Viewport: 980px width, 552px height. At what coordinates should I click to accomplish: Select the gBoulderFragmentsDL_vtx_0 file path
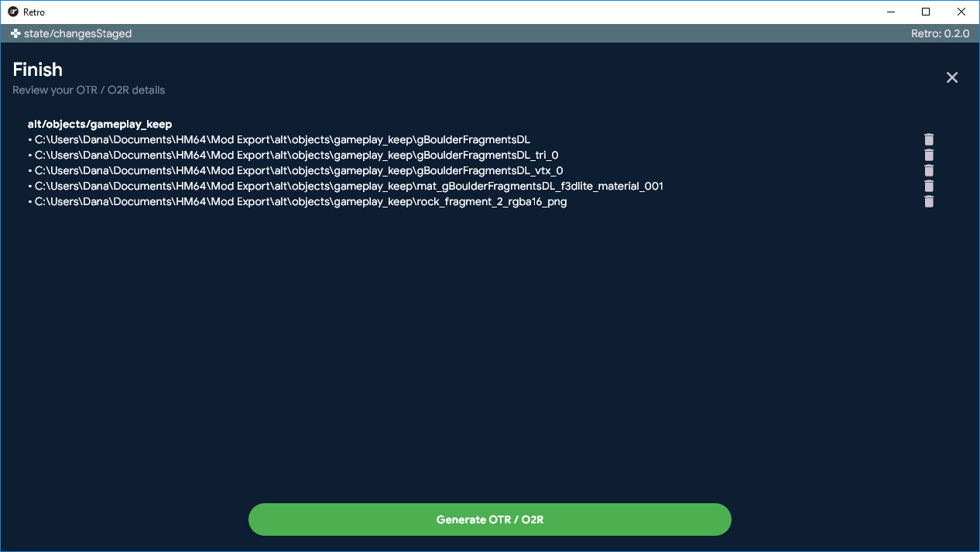point(298,170)
